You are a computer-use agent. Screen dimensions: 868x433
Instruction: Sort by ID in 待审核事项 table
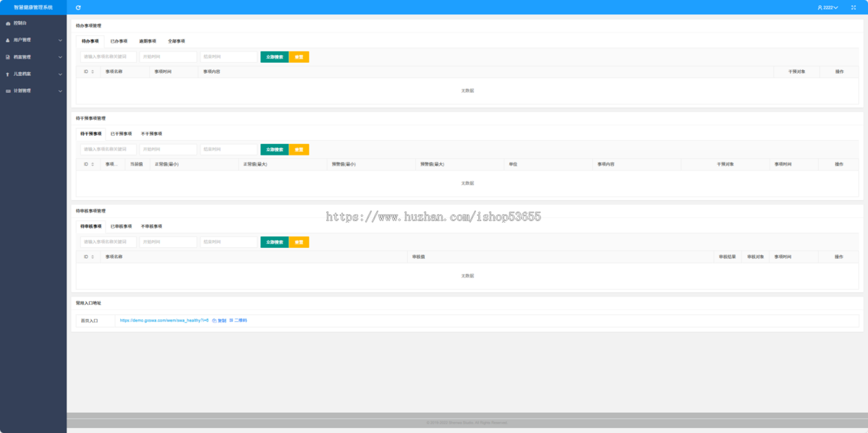click(x=93, y=257)
